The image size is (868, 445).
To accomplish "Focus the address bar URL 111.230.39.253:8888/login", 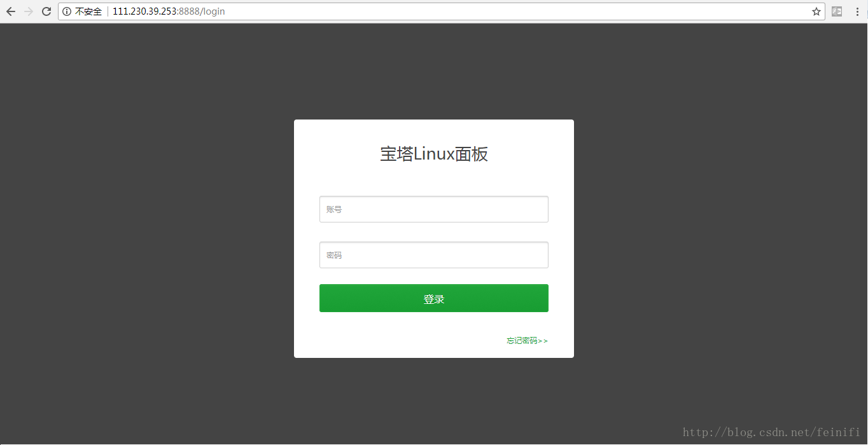I will tap(169, 11).
